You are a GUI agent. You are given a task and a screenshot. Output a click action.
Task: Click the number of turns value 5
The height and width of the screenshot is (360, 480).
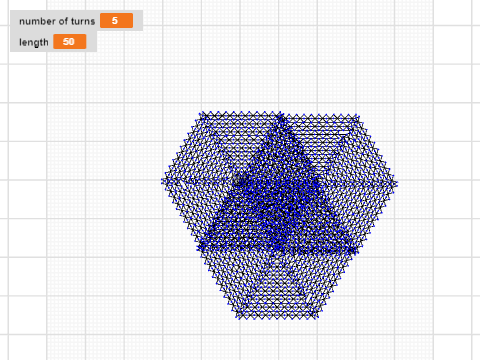(x=116, y=21)
